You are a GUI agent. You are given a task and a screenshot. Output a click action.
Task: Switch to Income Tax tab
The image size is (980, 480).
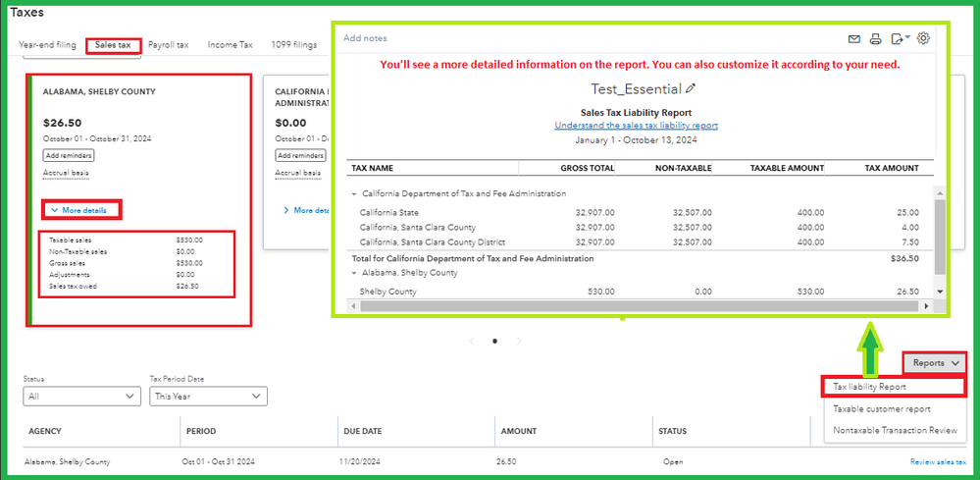[x=230, y=45]
